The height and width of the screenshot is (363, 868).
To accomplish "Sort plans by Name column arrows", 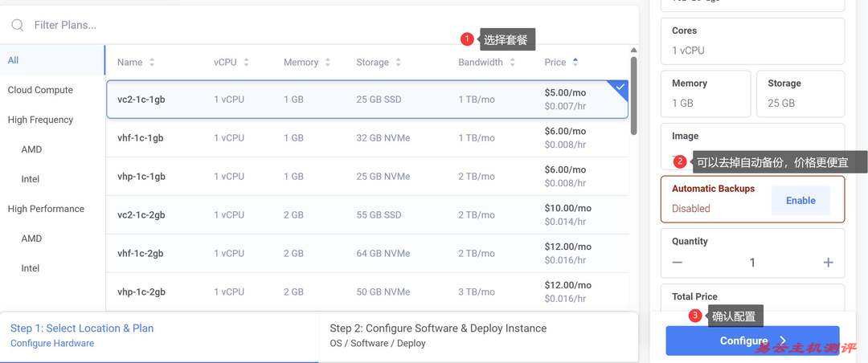I will pyautogui.click(x=152, y=63).
